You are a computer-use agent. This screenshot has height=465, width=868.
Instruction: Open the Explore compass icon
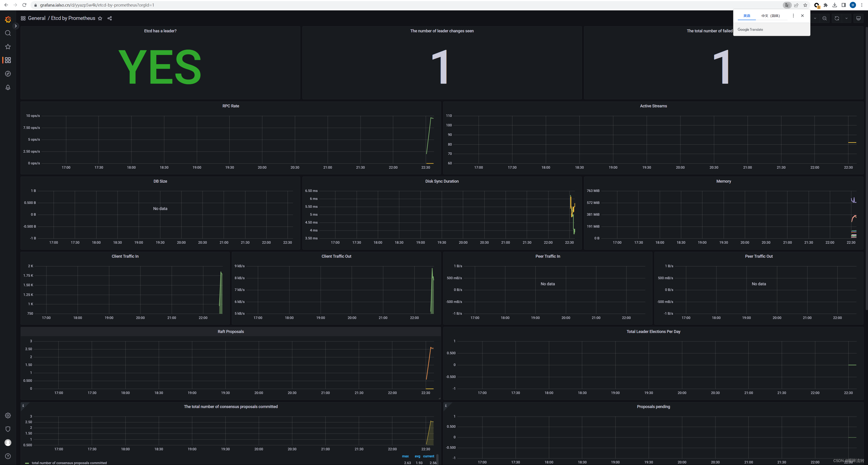8,74
